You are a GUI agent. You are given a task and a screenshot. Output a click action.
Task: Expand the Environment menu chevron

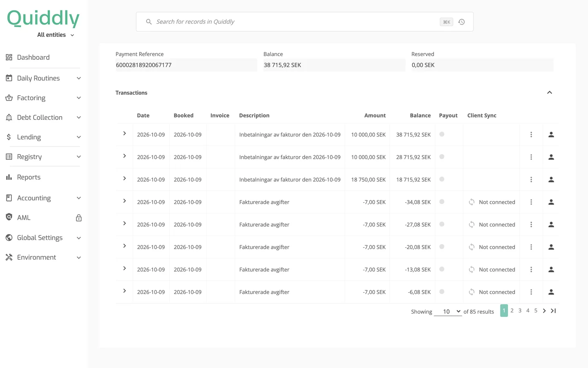pyautogui.click(x=79, y=257)
